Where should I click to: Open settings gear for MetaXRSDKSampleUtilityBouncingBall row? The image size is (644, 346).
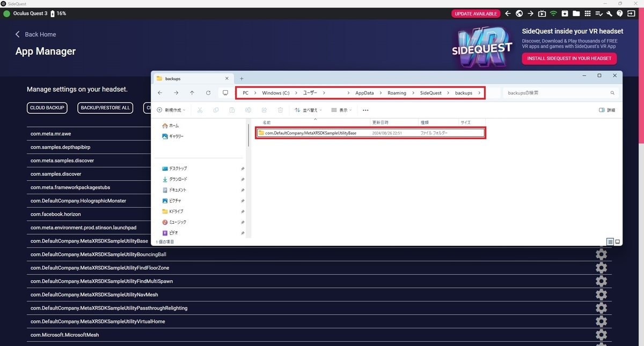point(601,254)
